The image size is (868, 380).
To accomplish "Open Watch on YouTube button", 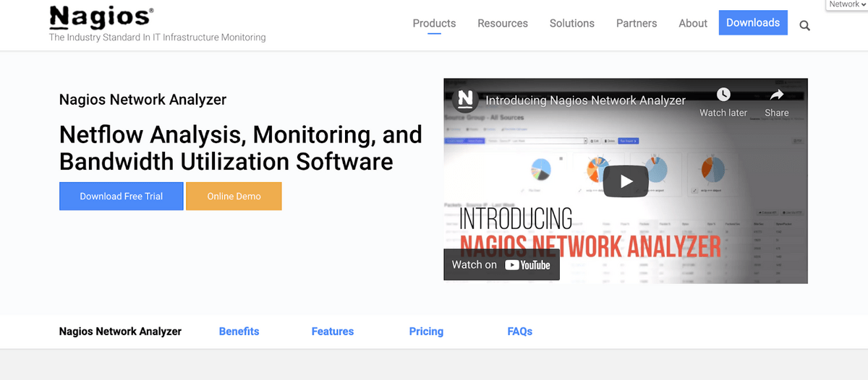I will (501, 264).
